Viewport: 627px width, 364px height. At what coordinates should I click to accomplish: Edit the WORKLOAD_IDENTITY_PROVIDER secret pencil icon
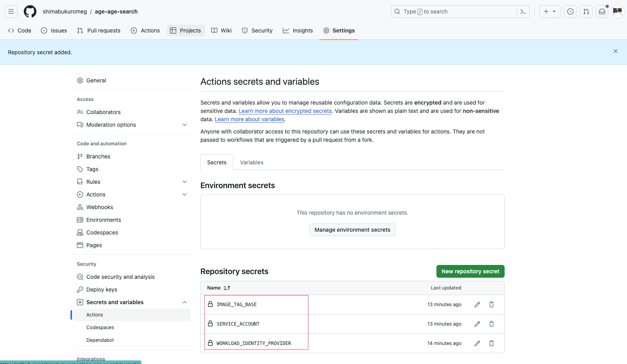coord(477,343)
